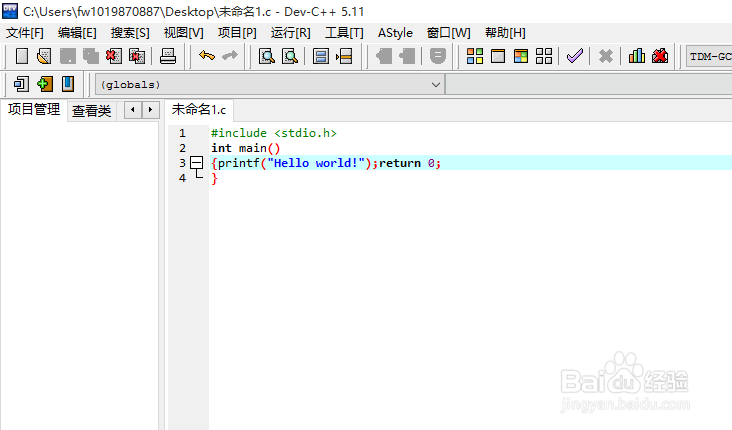Image resolution: width=732 pixels, height=430 pixels.
Task: Open the TDM-GCC compiler dropdown
Action: pos(709,56)
